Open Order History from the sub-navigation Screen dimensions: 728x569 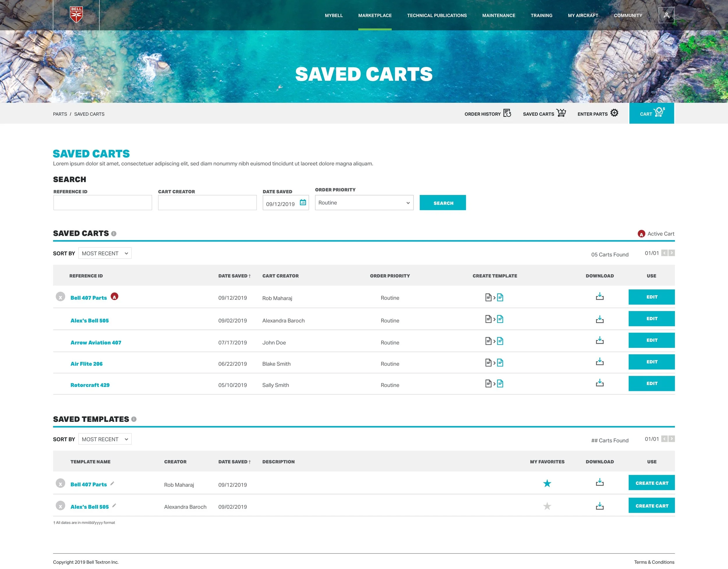tap(488, 113)
